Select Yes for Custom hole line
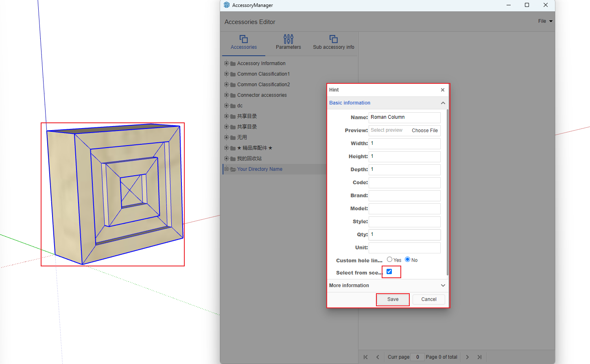590x364 pixels. (390, 259)
